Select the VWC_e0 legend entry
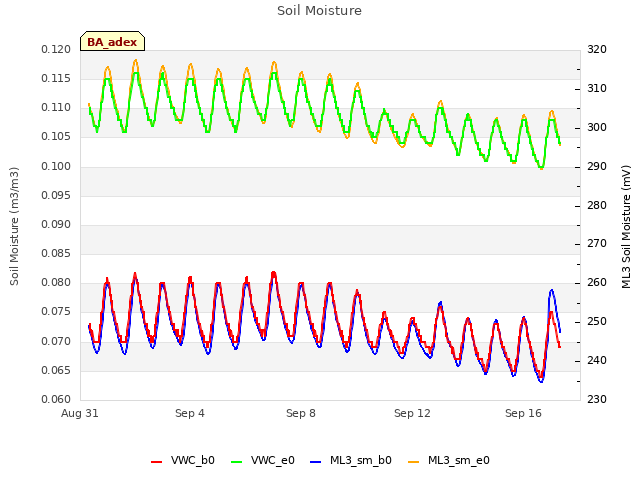The height and width of the screenshot is (480, 640). pos(262,460)
